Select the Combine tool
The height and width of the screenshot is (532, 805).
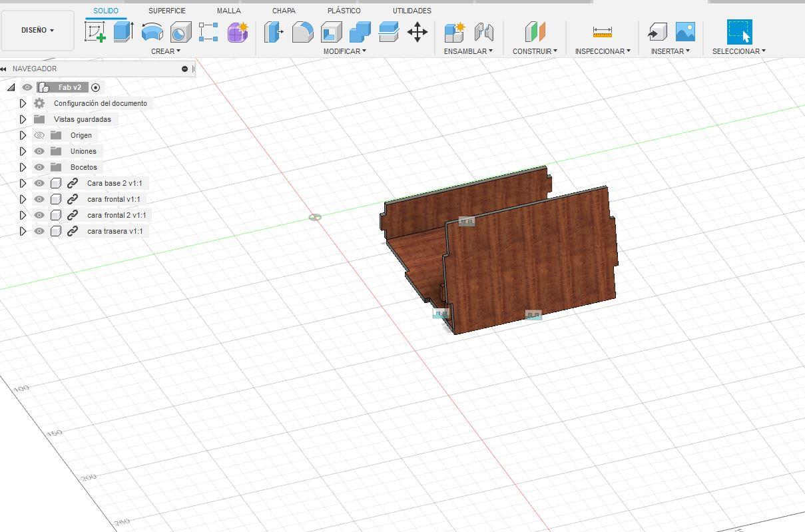coord(360,31)
